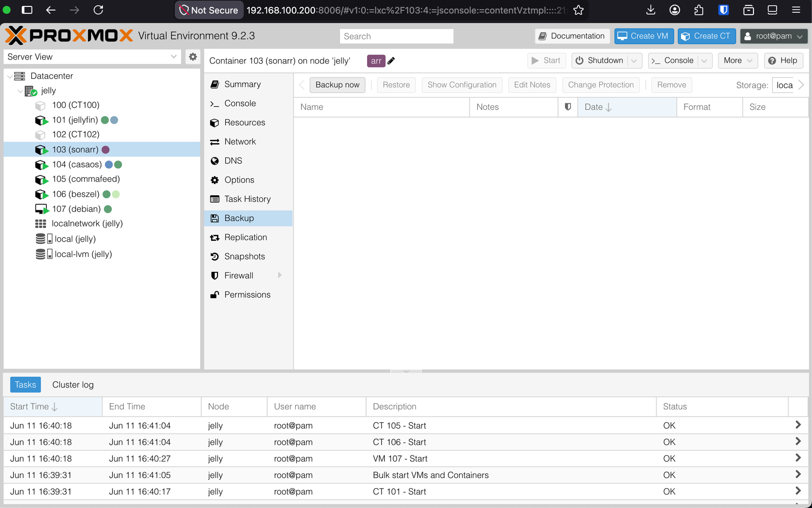Viewport: 812px width, 508px height.
Task: Click the Create CT button
Action: (707, 36)
